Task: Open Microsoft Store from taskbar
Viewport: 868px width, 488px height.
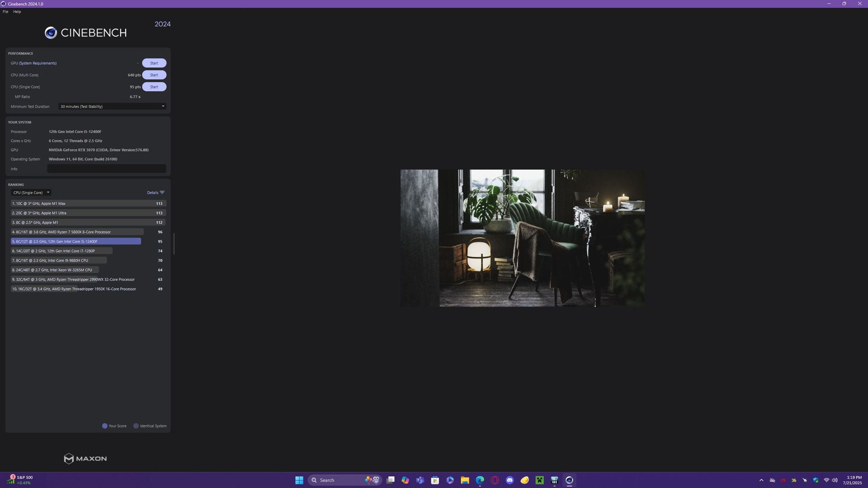Action: (x=435, y=480)
